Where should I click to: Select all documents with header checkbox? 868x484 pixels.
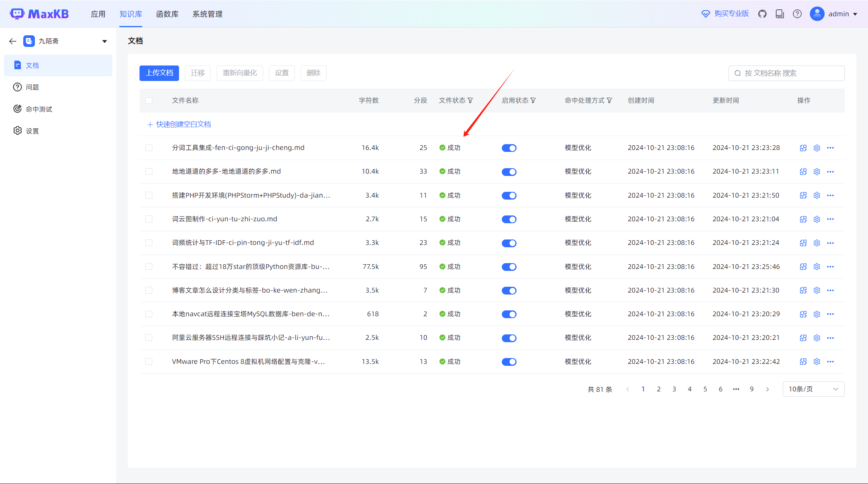tap(149, 101)
